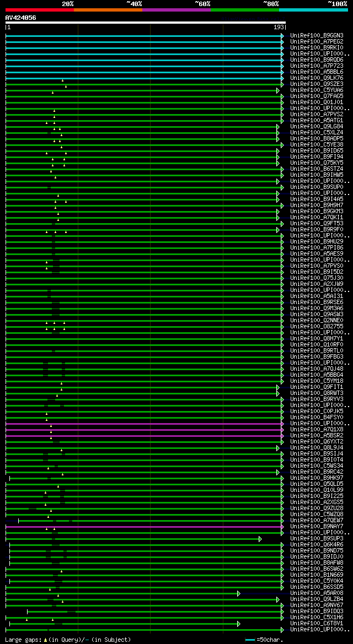Click the green ~80% identity legend segment
353x644 pixels.
pyautogui.click(x=245, y=9)
